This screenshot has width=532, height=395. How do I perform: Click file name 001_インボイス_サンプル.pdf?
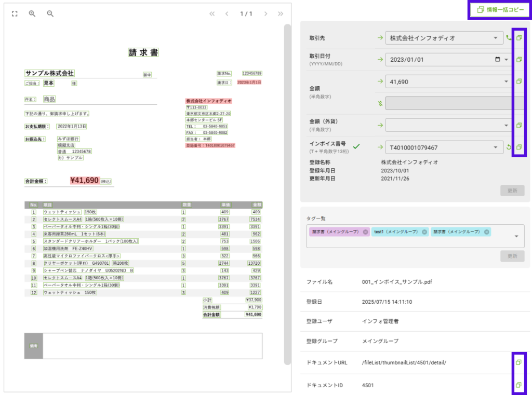[x=396, y=282]
